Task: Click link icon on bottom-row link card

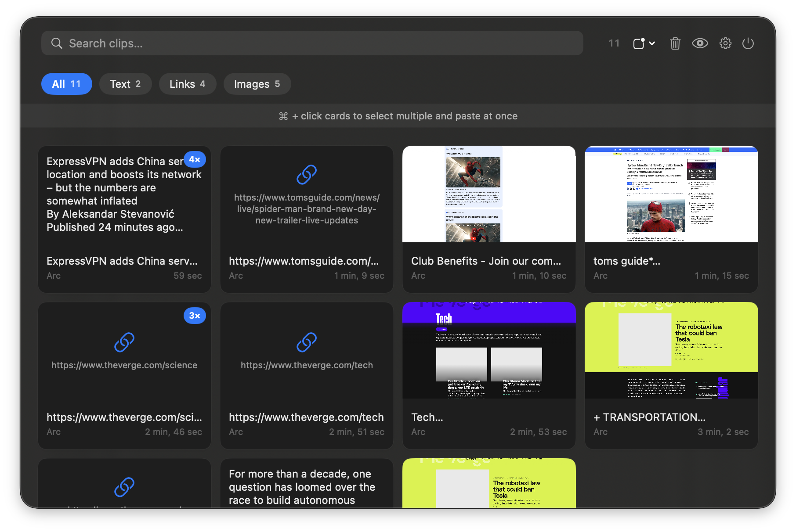Action: (x=124, y=487)
